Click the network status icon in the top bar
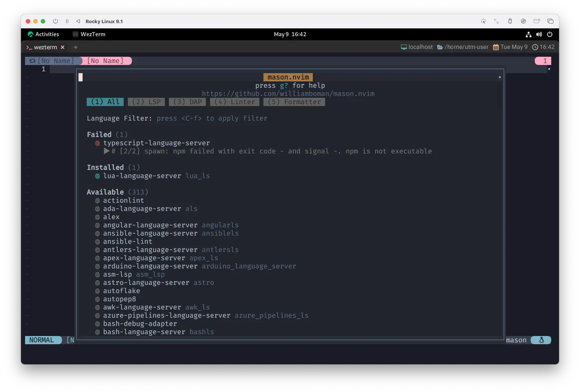This screenshot has height=392, width=580. point(528,34)
